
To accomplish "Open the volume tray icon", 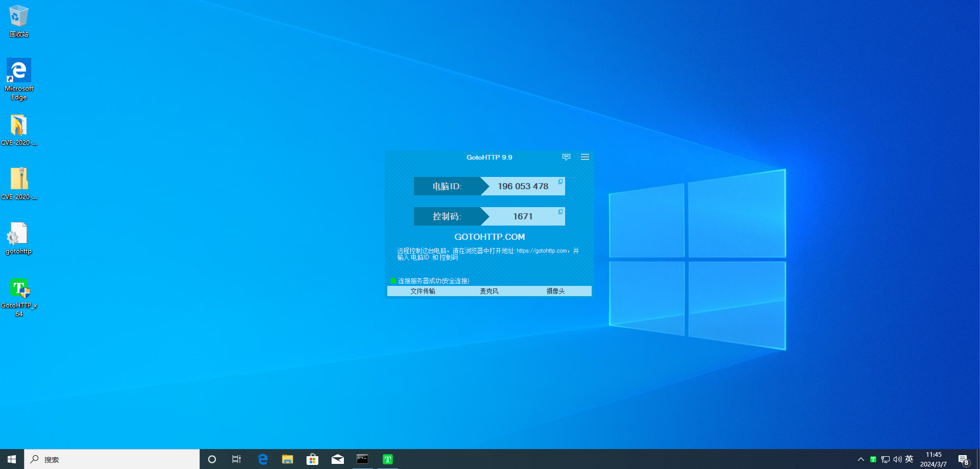I will click(897, 459).
